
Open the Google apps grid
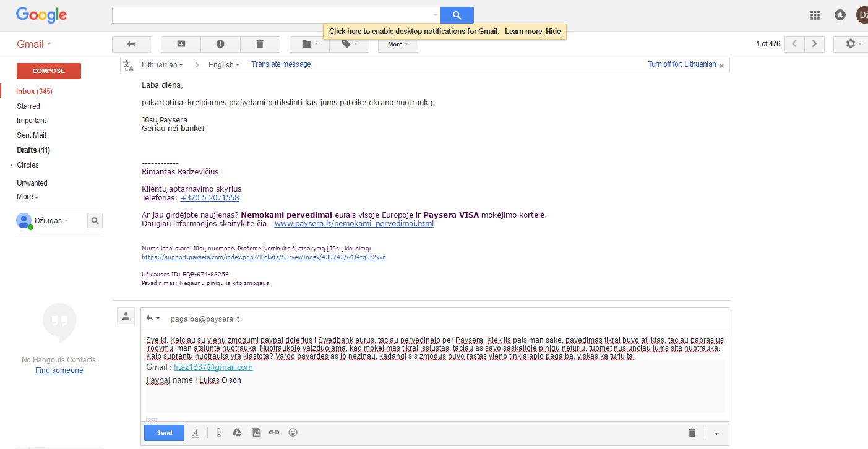coord(815,15)
